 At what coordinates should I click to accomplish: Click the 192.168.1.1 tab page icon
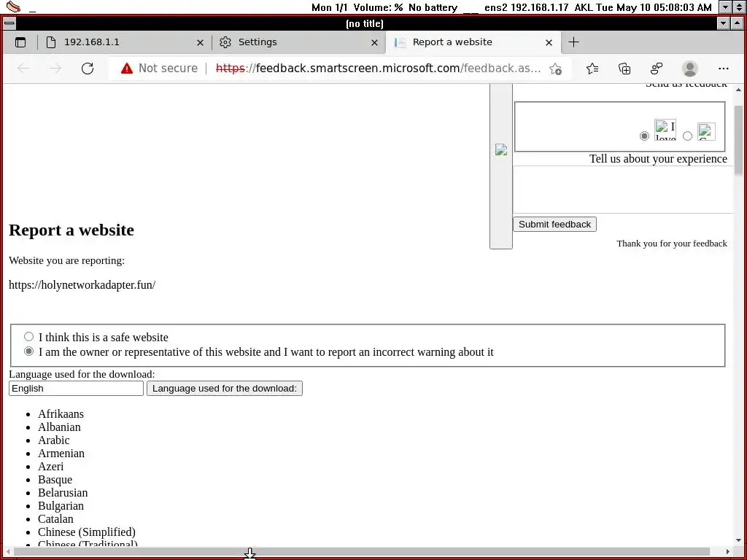tap(51, 42)
